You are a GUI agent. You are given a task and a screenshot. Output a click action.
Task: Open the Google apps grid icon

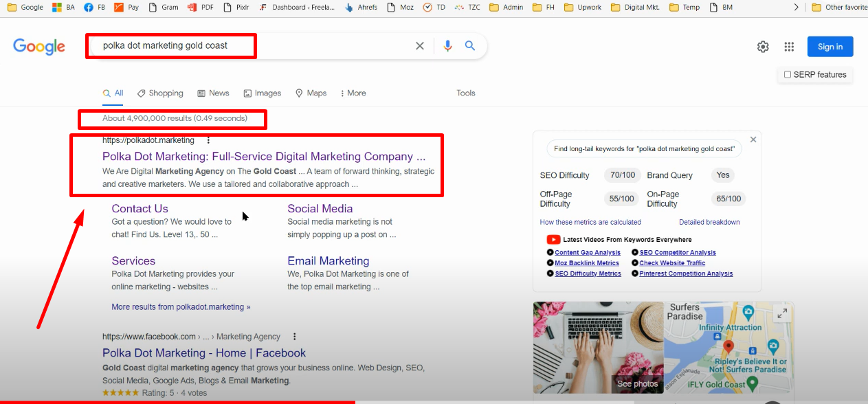[789, 46]
